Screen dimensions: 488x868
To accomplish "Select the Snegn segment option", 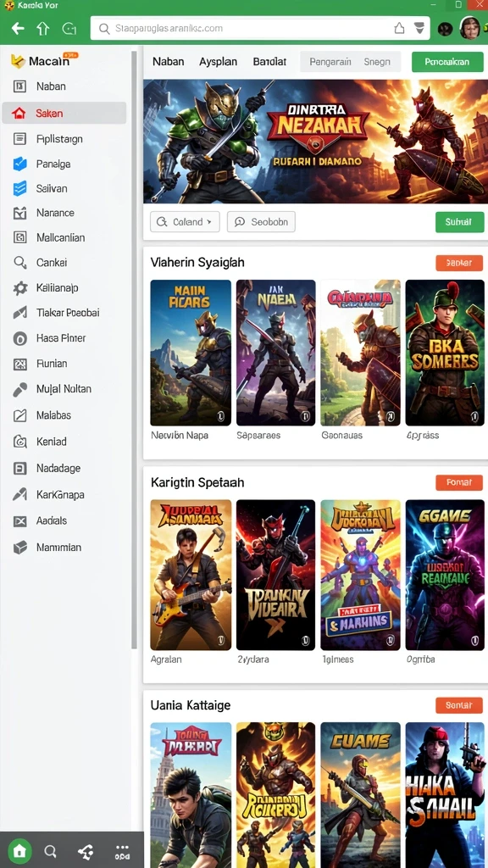I will (x=377, y=62).
